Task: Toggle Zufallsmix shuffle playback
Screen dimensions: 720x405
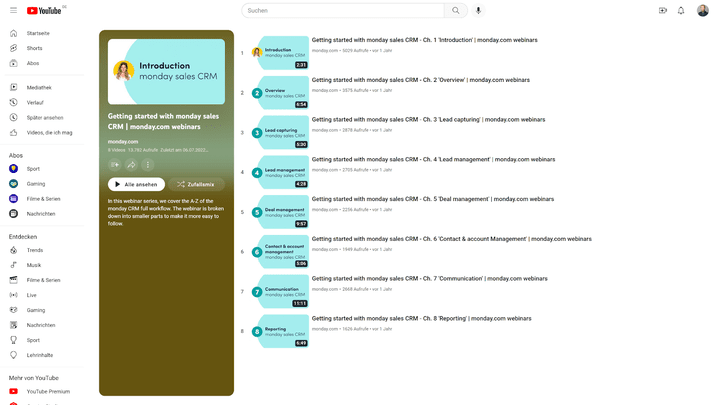Action: (196, 184)
